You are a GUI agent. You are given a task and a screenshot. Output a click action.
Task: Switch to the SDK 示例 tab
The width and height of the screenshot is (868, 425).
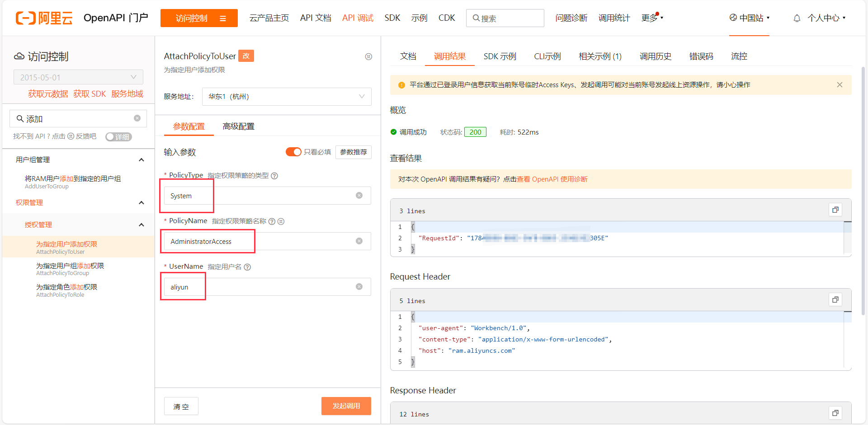pyautogui.click(x=500, y=56)
